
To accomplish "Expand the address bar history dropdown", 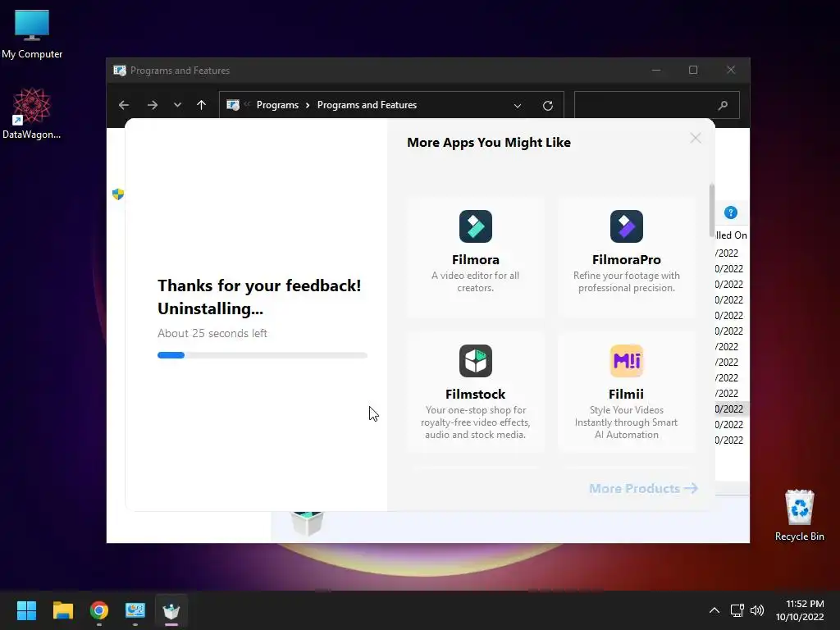I will (518, 106).
